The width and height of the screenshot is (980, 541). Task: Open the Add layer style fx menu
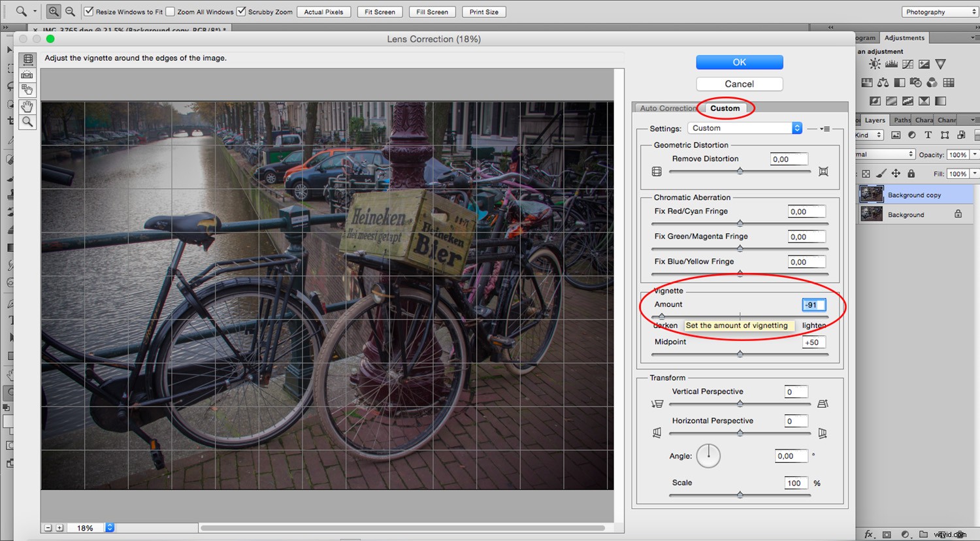coord(870,534)
